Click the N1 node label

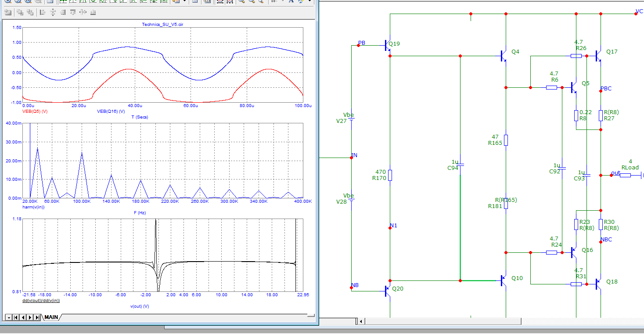pyautogui.click(x=393, y=226)
